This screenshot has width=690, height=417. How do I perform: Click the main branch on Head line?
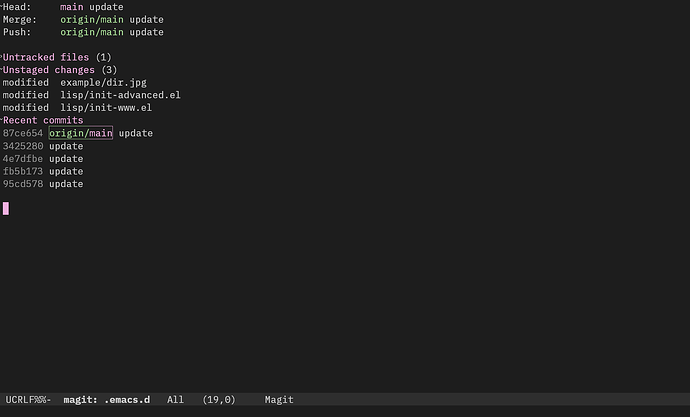tap(72, 7)
